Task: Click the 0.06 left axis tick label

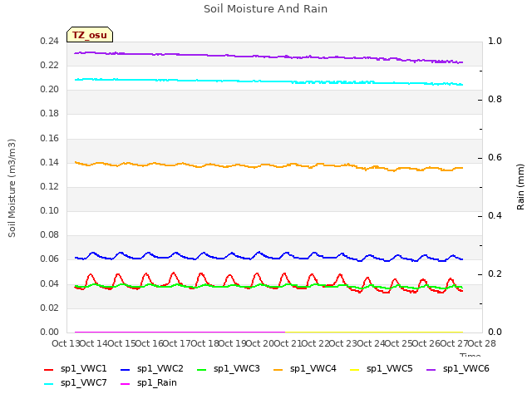Action: click(49, 259)
